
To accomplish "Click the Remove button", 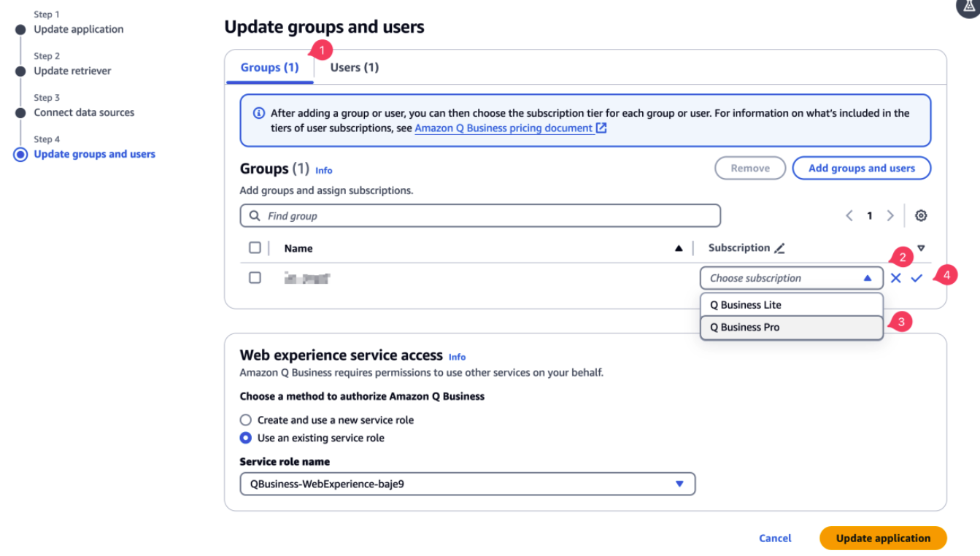I will pos(750,169).
